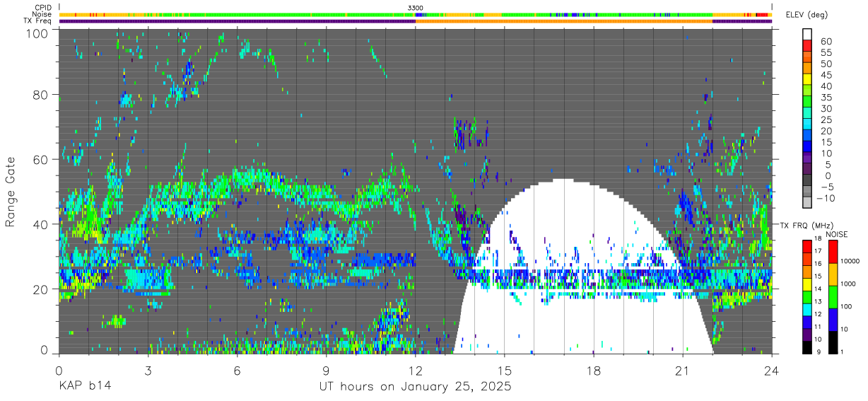Viewport: 868px width, 401px height.
Task: Pick the yellow TX FRQ segment between 14 and 15
Action: (x=807, y=283)
